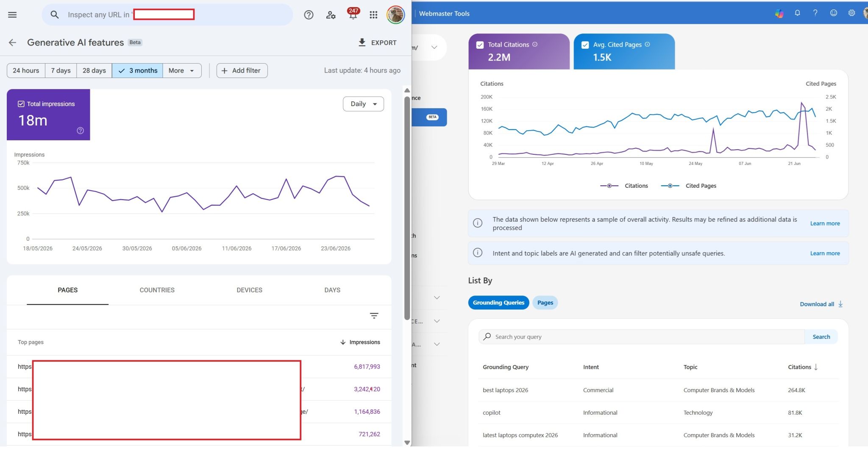Open the Google apps grid
The image size is (868, 460).
tap(373, 15)
